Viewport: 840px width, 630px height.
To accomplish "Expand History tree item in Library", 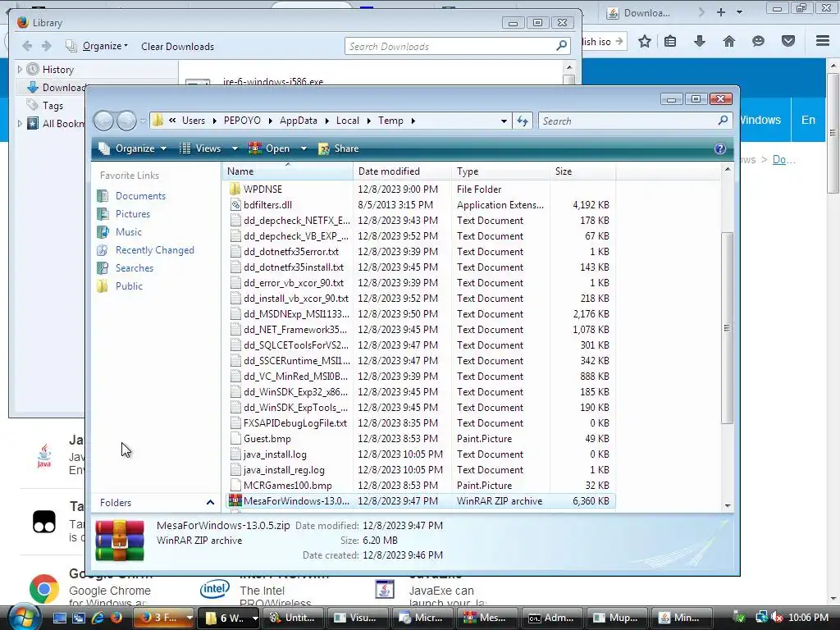I will pos(20,69).
